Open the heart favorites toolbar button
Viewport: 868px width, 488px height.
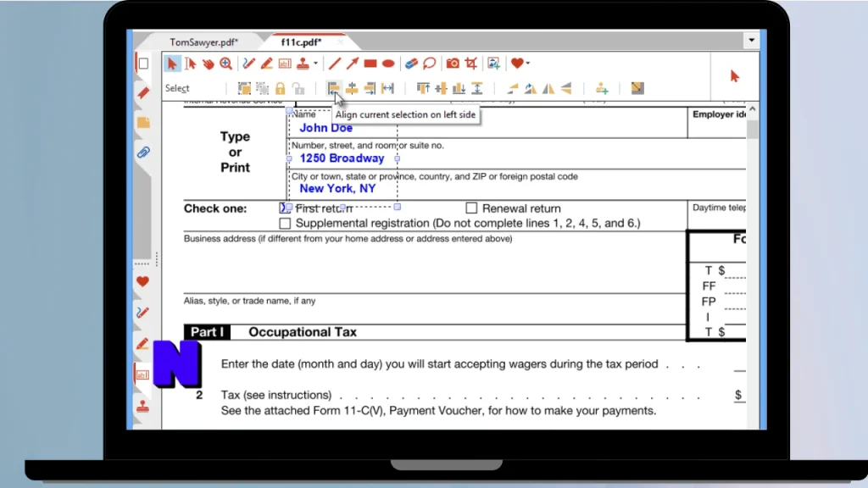tap(517, 64)
